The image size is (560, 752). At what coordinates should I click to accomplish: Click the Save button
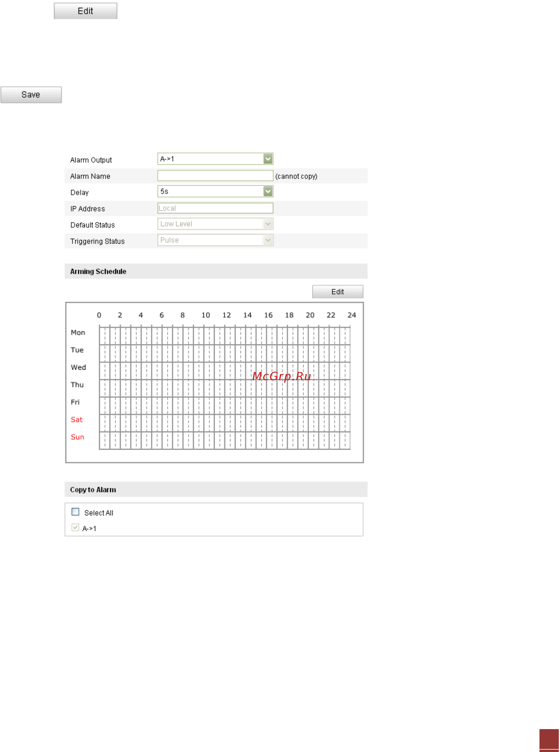(31, 95)
